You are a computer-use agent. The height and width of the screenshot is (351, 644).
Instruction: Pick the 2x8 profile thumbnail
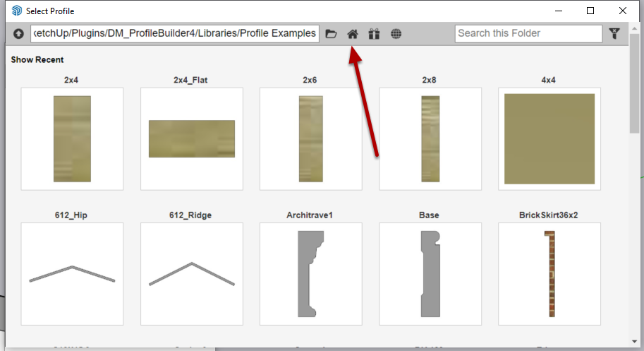(430, 138)
